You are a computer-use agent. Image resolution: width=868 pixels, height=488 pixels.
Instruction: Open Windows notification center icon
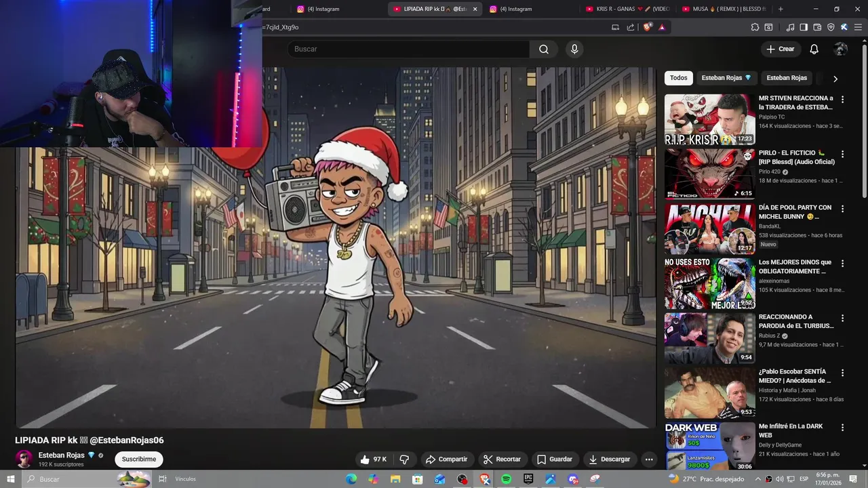[854, 479]
